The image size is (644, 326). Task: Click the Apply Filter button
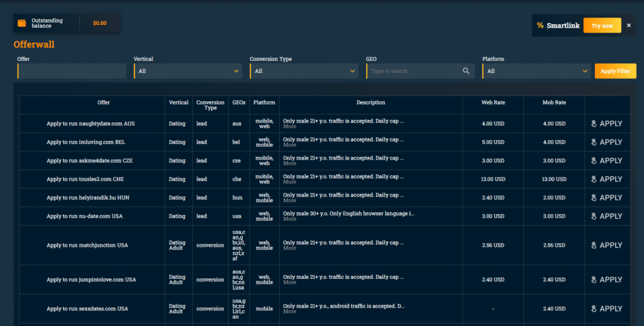615,71
